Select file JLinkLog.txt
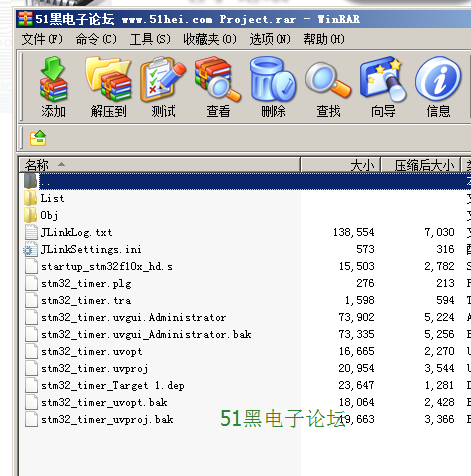The image size is (471, 476). 76,232
